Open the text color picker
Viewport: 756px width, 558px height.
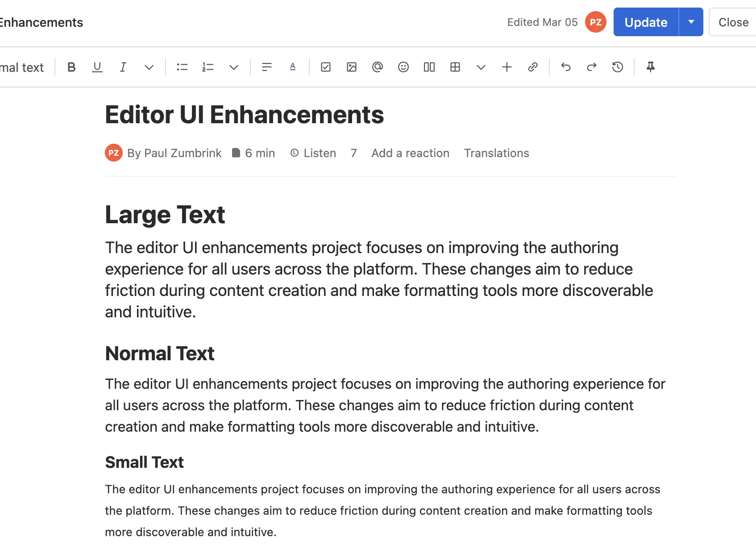tap(293, 67)
